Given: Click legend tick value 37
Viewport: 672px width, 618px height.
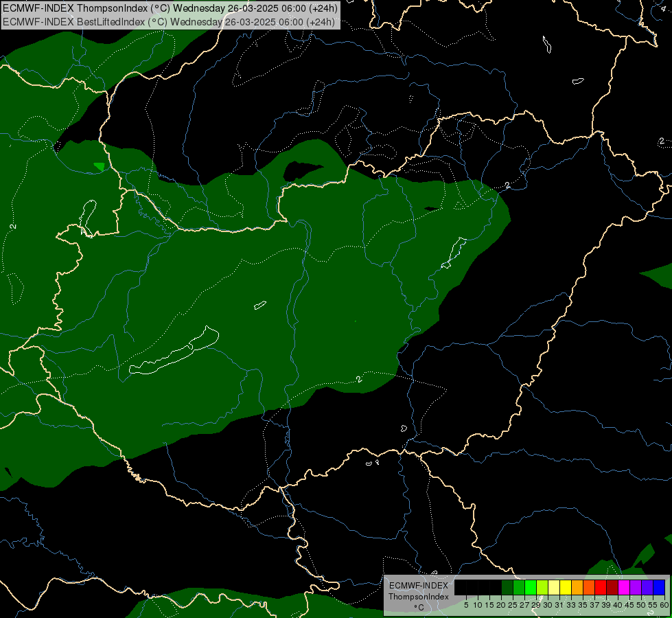Looking at the screenshot, I should 595,605.
